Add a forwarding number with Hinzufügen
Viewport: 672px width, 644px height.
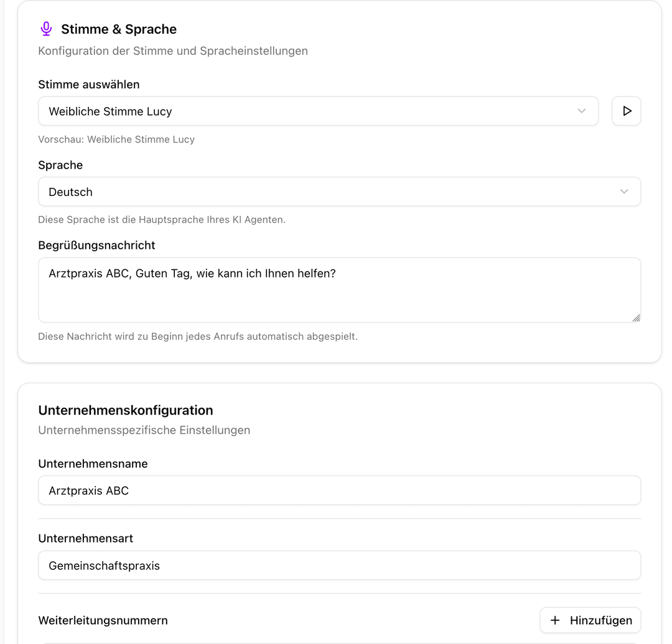[590, 620]
